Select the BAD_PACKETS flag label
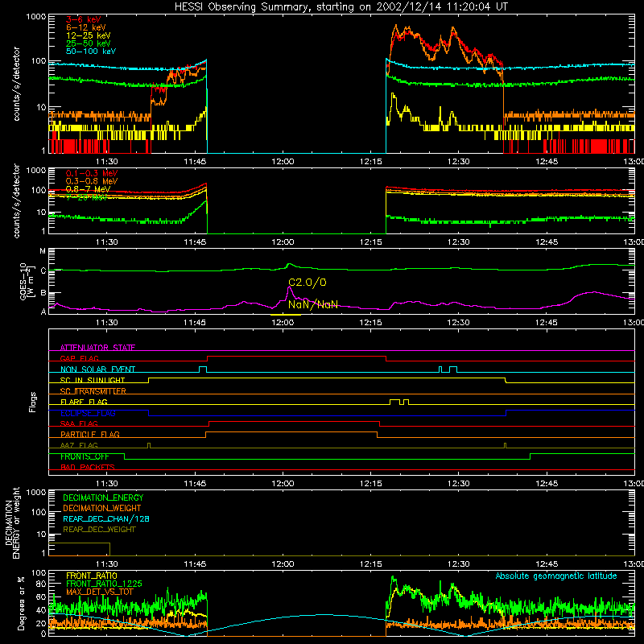Viewport: 644px width, 644px height. coord(88,467)
